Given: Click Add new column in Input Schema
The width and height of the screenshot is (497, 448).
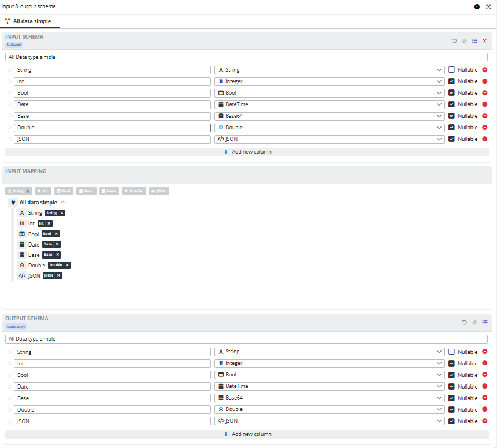Looking at the screenshot, I should tap(247, 152).
